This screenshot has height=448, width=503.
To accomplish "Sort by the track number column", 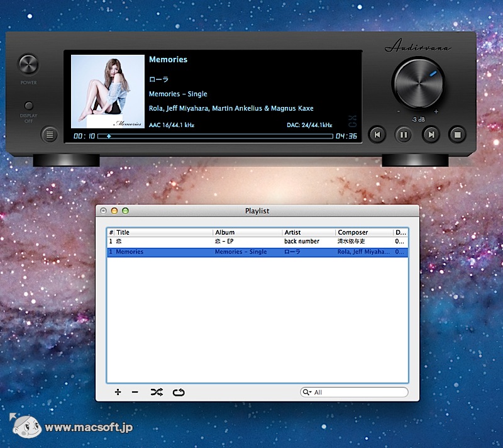I will pyautogui.click(x=111, y=232).
